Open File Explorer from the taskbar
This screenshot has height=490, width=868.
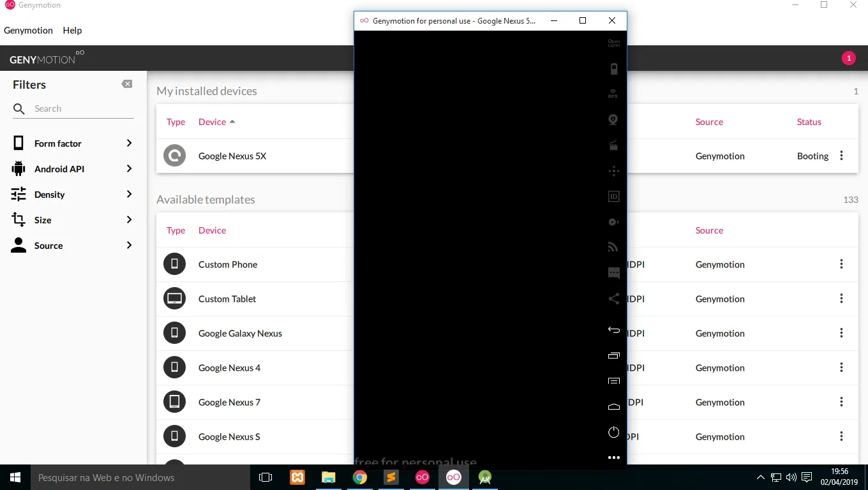329,477
